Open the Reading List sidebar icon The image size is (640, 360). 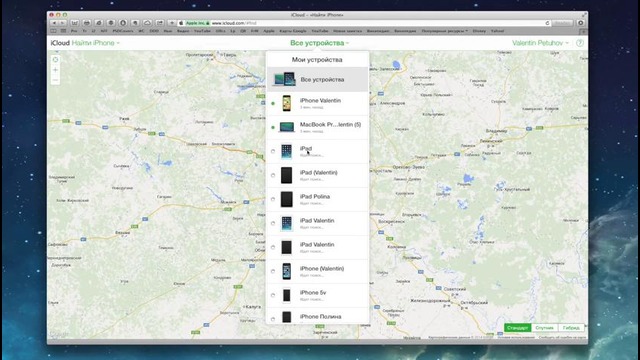[x=53, y=31]
